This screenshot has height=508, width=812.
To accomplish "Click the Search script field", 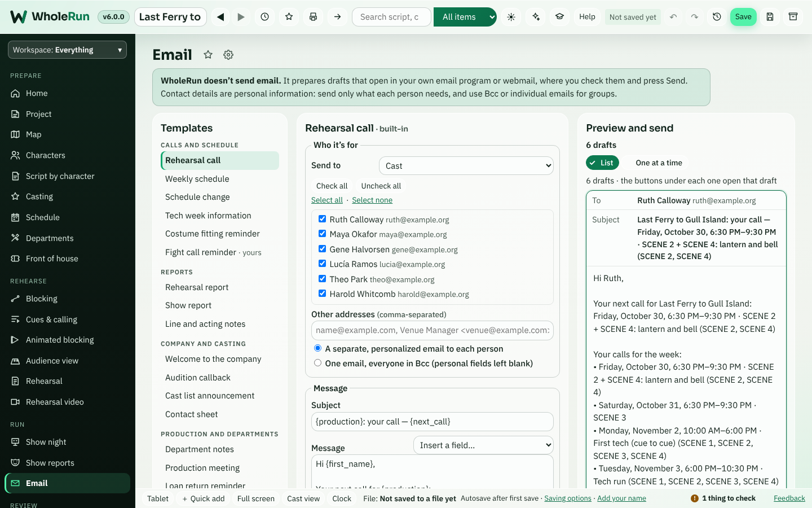I will tap(392, 17).
